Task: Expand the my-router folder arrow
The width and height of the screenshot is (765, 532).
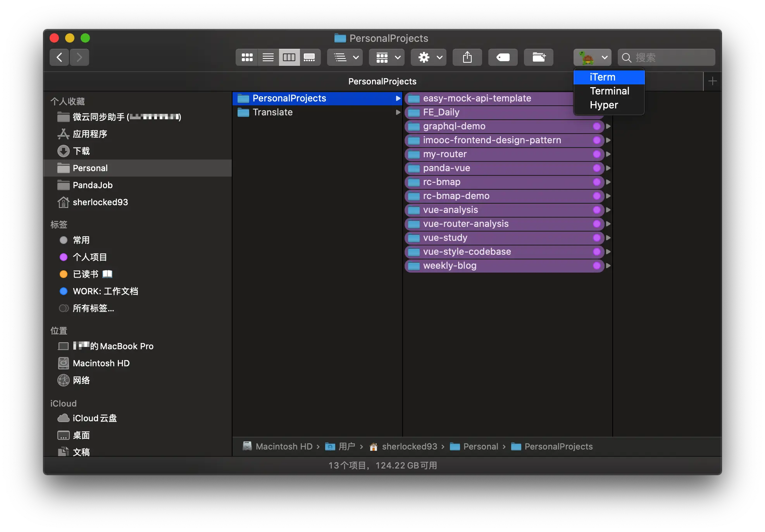Action: click(608, 154)
